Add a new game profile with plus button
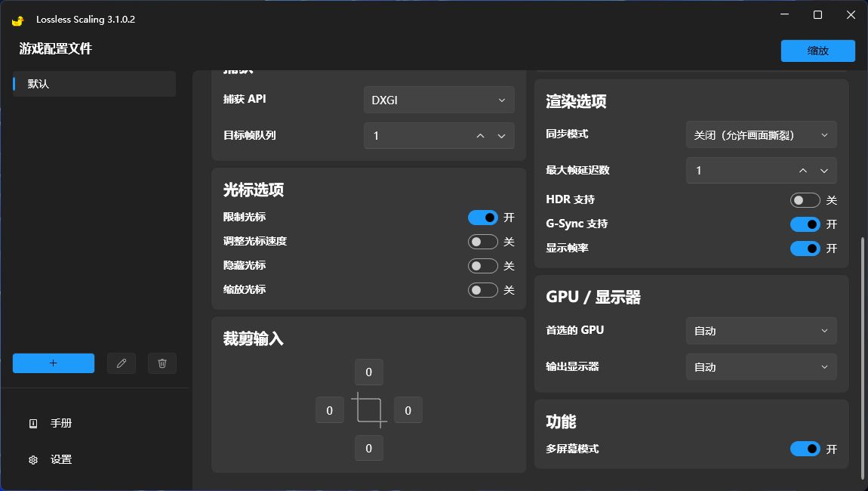 [53, 363]
